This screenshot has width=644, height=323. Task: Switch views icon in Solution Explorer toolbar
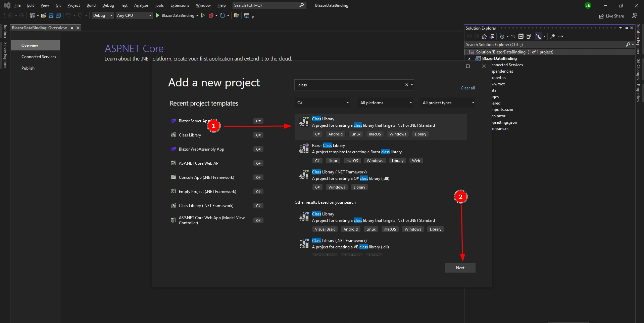click(x=492, y=36)
